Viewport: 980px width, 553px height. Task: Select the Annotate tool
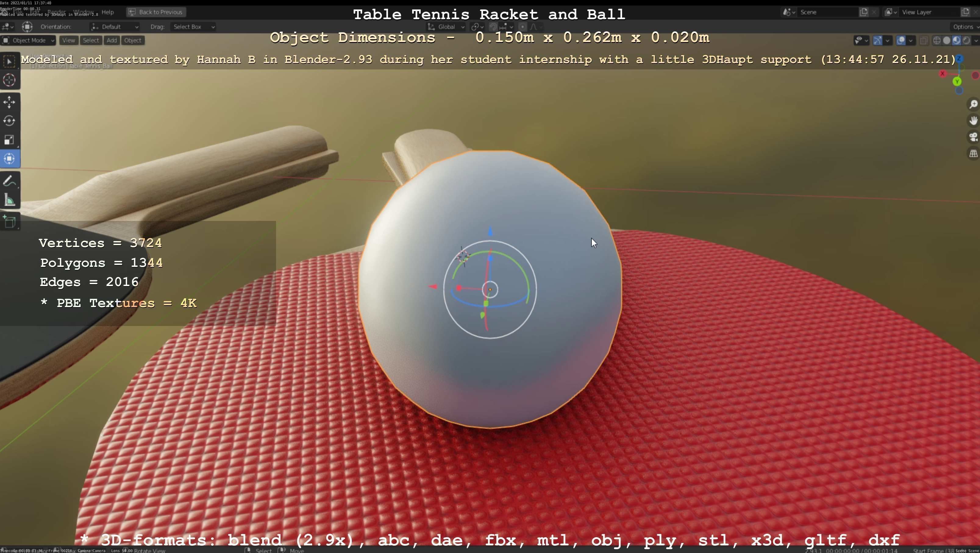click(9, 181)
